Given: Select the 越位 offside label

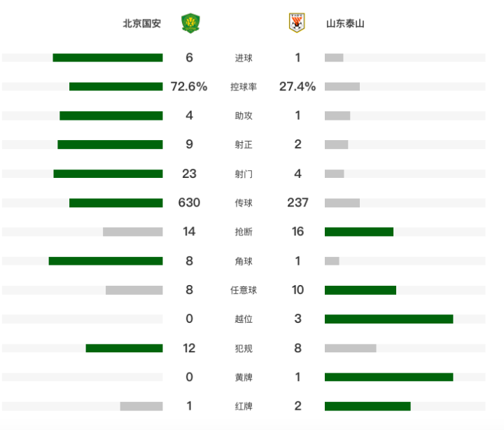Looking at the screenshot, I should click(x=244, y=319).
